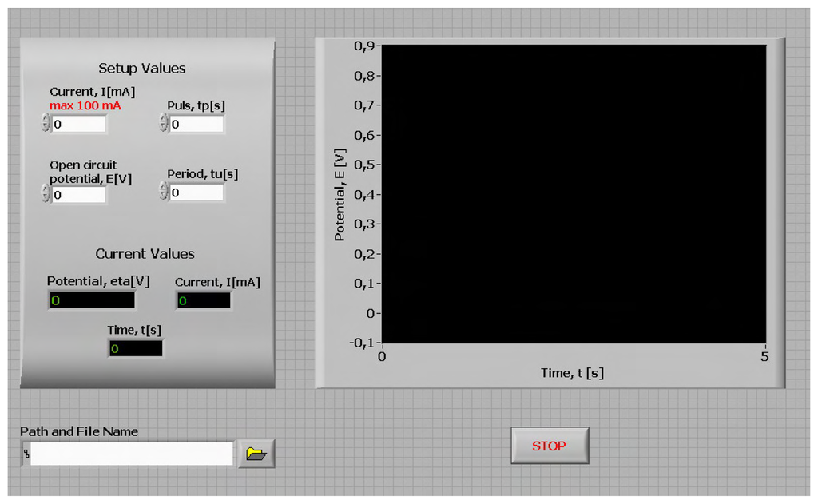Select the Puls tp[s] input field
Viewport: 818px width, 504px height.
[196, 124]
